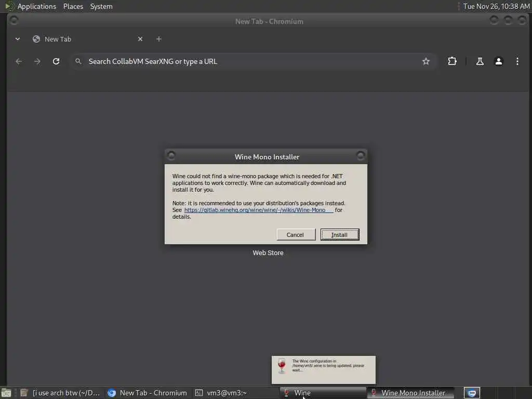Switch to Wine Mono Installer taskbar entry

pos(410,393)
